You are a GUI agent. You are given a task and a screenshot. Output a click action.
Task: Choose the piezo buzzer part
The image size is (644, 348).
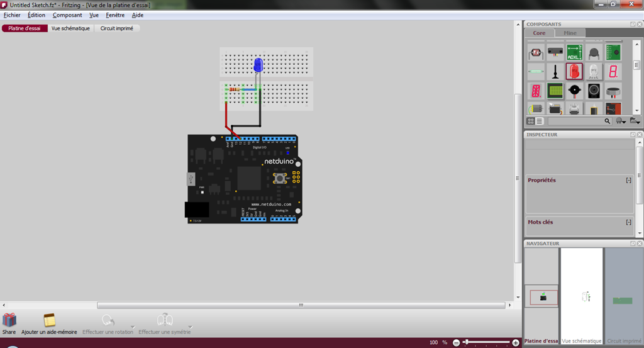click(574, 91)
